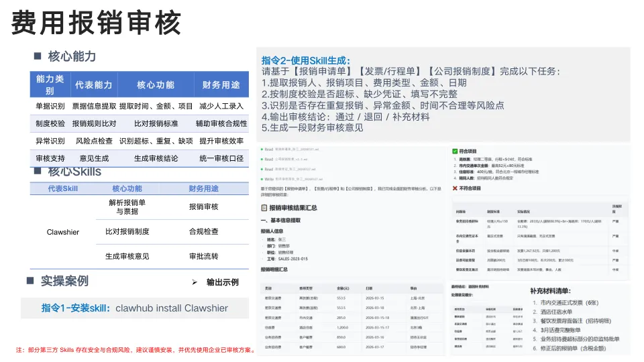Select the 能力类别 table header
Screen dimensions: 644x362
[50, 84]
